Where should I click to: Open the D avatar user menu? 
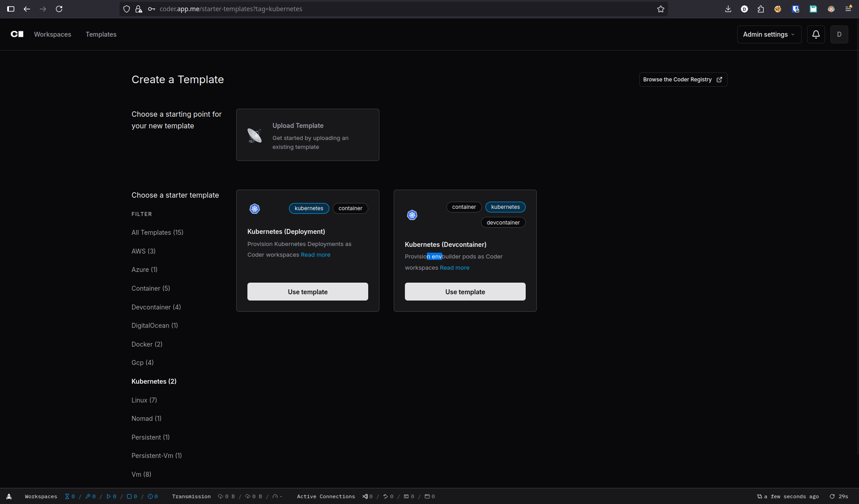tap(839, 34)
